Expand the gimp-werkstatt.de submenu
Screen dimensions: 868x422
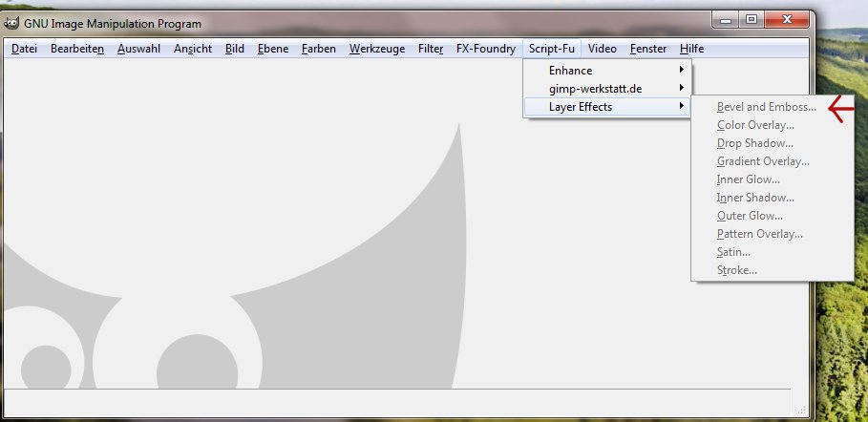607,89
